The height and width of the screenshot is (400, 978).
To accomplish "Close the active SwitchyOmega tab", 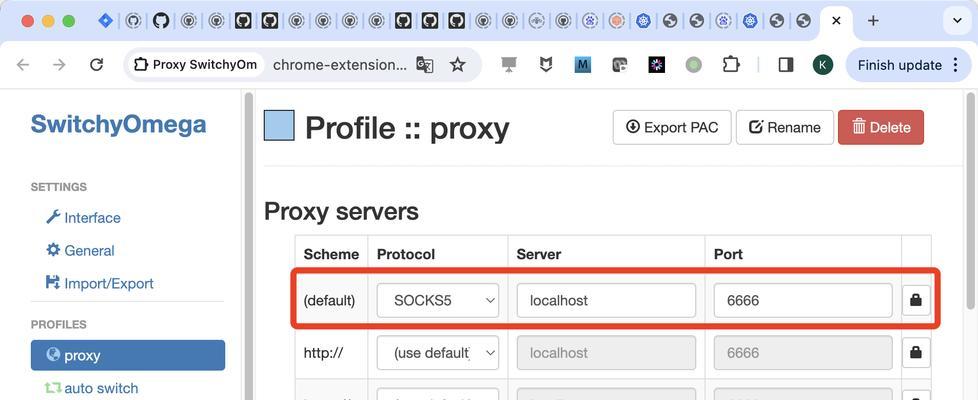I will (x=836, y=21).
